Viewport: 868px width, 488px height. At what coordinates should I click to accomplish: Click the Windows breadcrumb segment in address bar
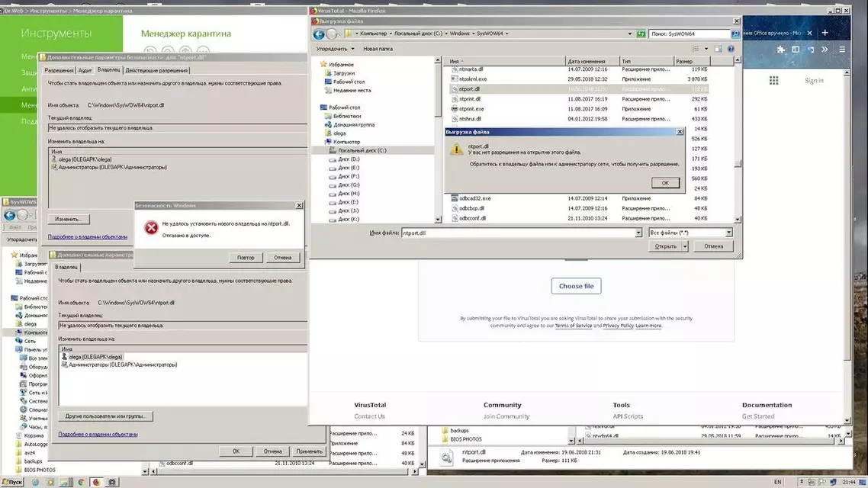tap(459, 34)
